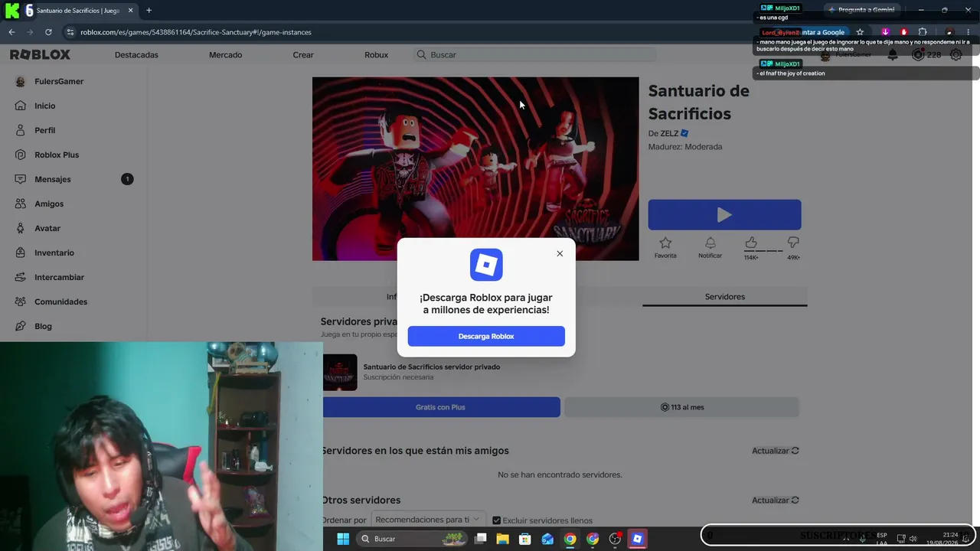Open Mercado in the top navigation
This screenshot has width=980, height=551.
click(225, 55)
